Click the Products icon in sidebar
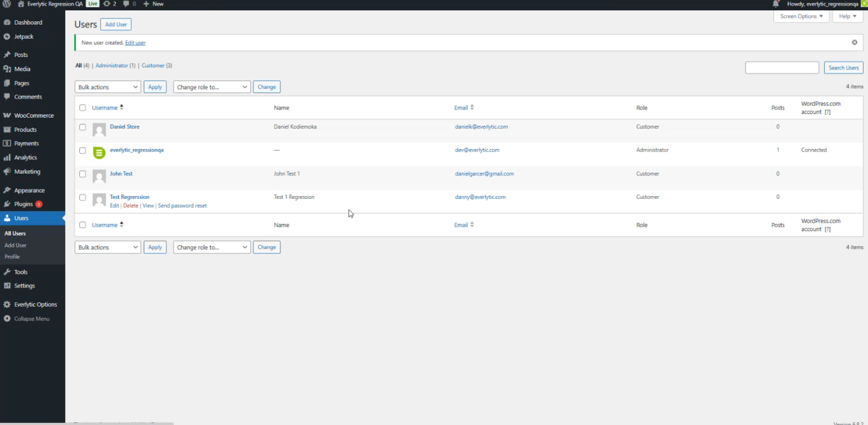 (7, 130)
